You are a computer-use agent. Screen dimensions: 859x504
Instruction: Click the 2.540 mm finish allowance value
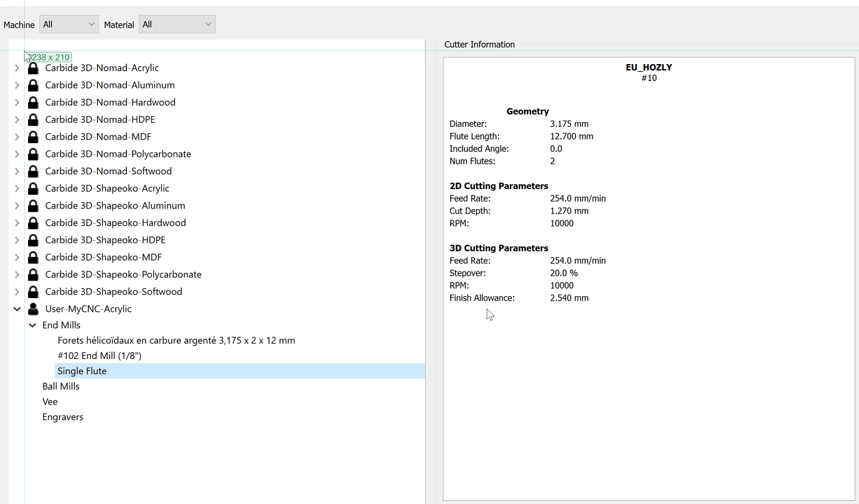(570, 298)
